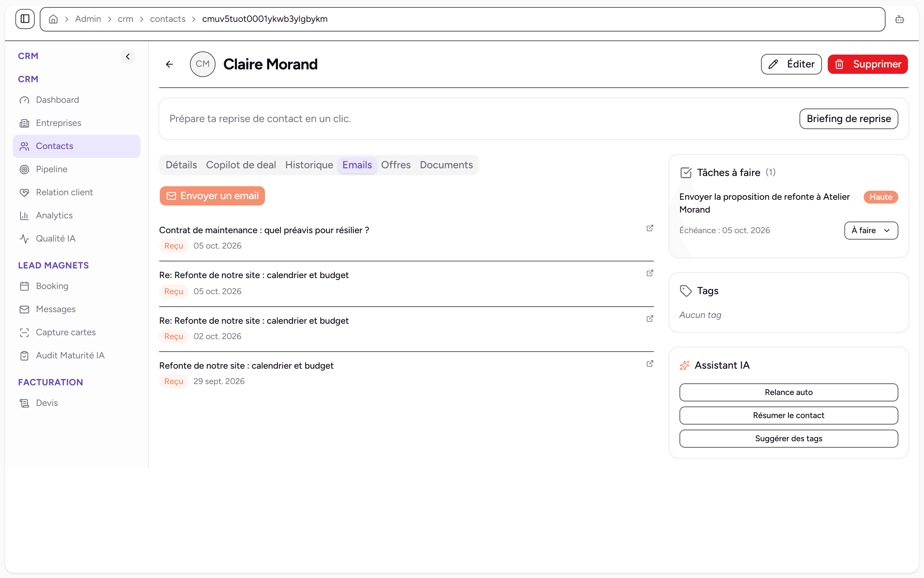924x578 pixels.
Task: Click the Éditer button
Action: [x=791, y=64]
